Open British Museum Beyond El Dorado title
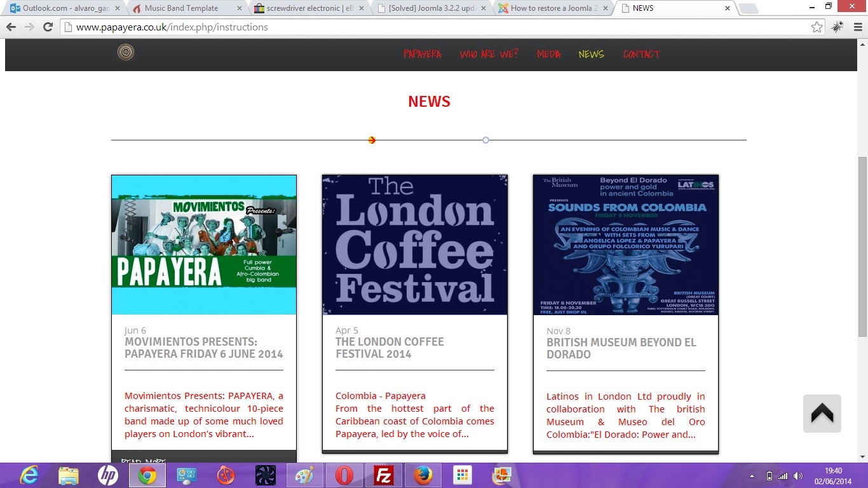The image size is (868, 488). pos(621,348)
